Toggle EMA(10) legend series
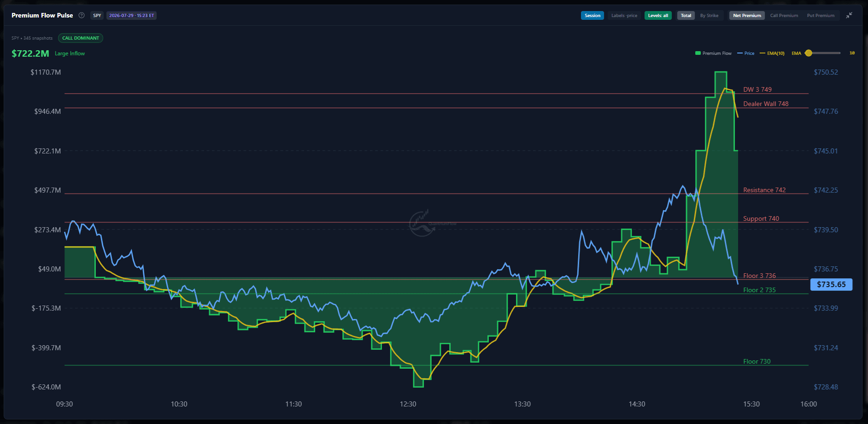Image resolution: width=868 pixels, height=424 pixels. click(772, 53)
